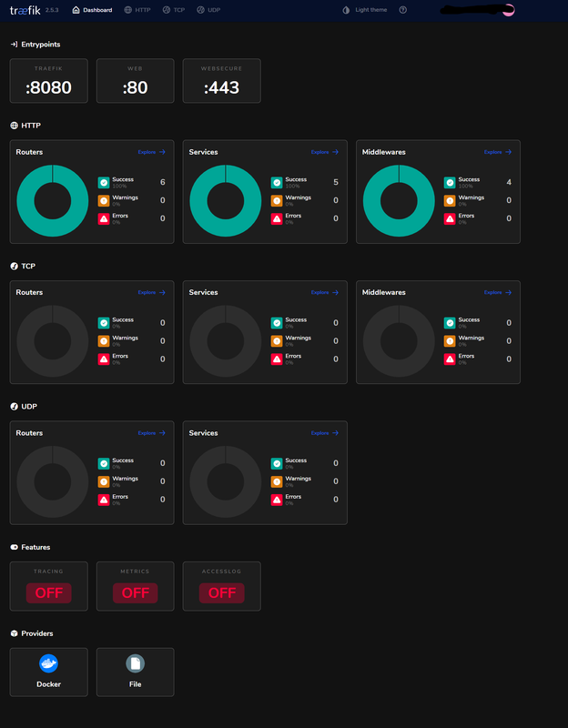Click HTTP Services Success check icon
568x728 pixels.
tap(277, 183)
